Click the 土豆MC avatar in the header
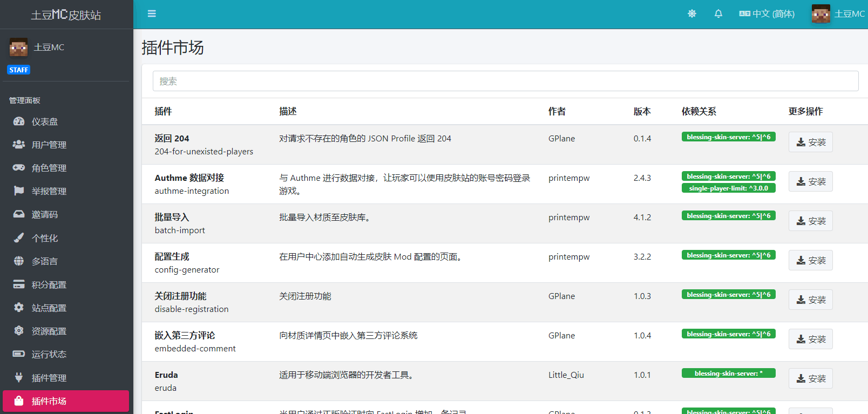Image resolution: width=868 pixels, height=414 pixels. 820,13
